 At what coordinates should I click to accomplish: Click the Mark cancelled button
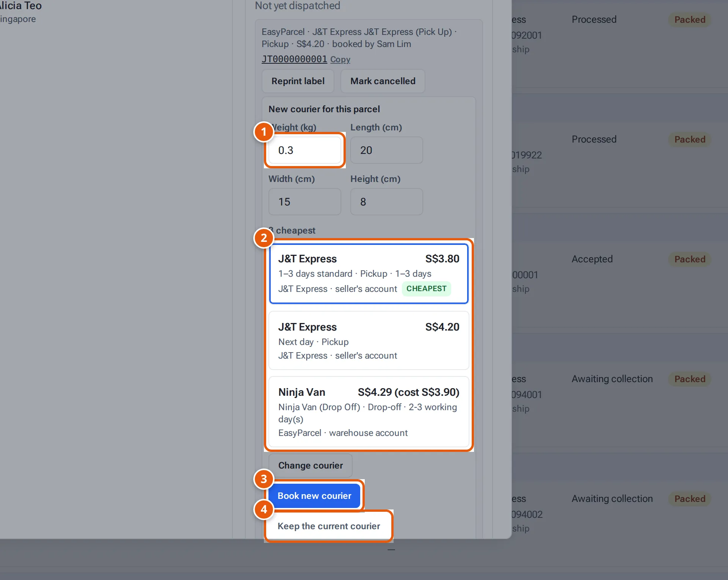click(383, 81)
